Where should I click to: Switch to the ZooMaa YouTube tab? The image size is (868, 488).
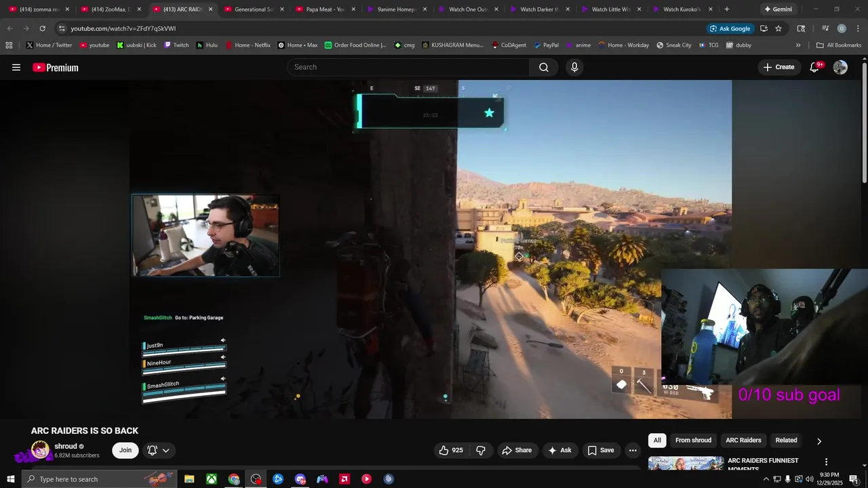(110, 9)
